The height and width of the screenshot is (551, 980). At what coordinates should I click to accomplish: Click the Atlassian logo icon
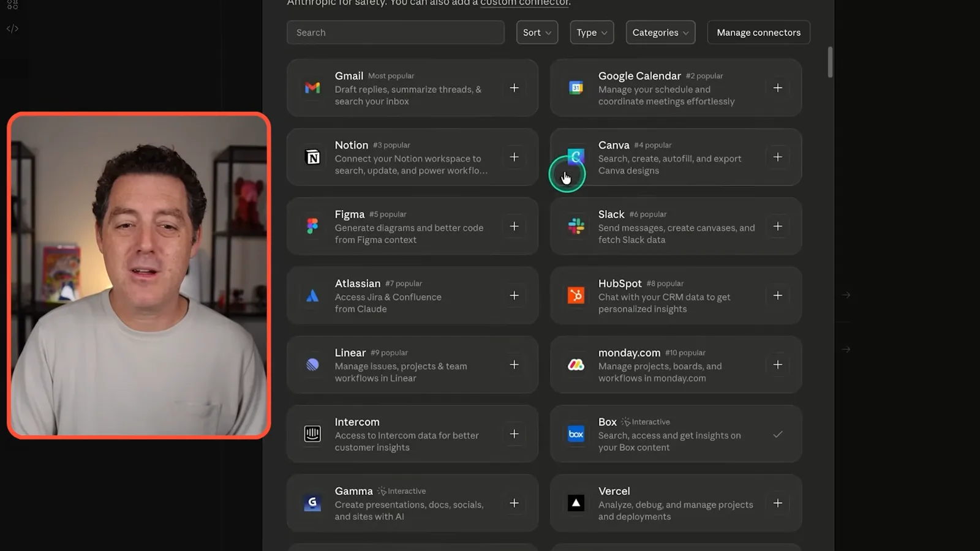point(312,296)
